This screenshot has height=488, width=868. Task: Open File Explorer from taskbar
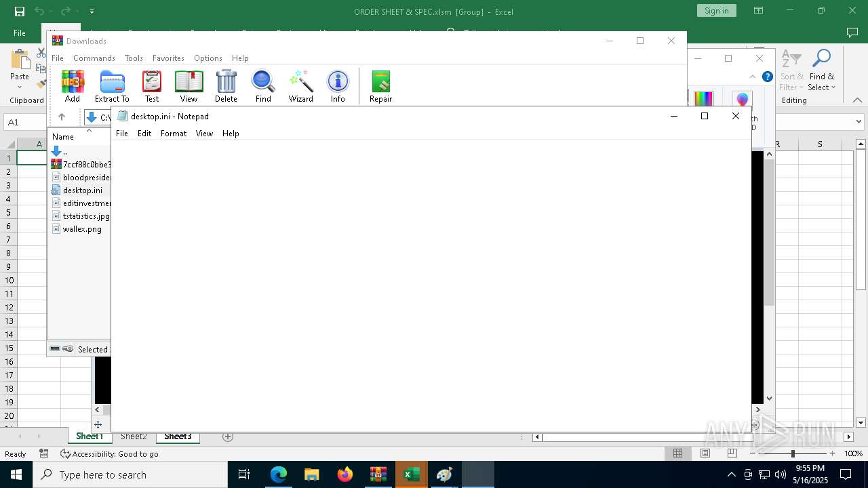[312, 474]
